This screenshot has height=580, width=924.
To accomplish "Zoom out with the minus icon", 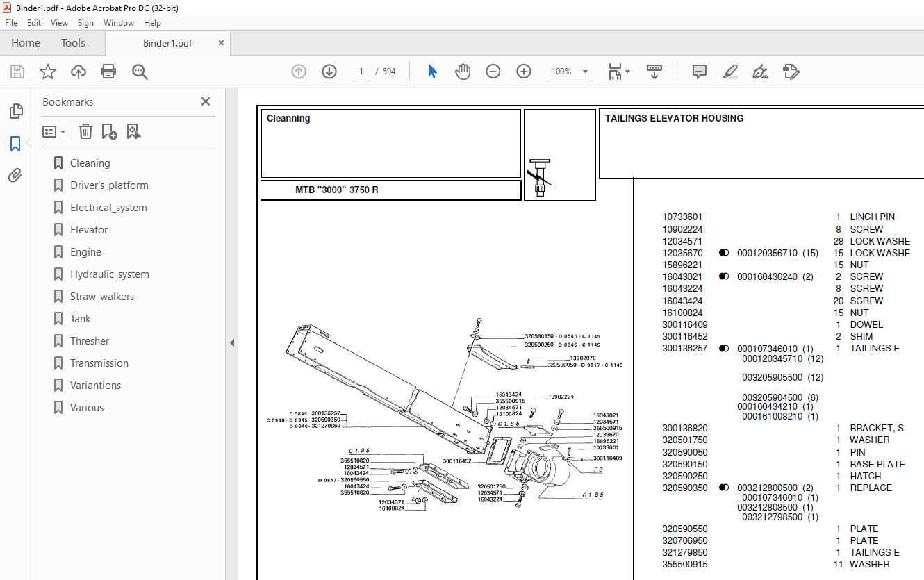I will point(493,72).
